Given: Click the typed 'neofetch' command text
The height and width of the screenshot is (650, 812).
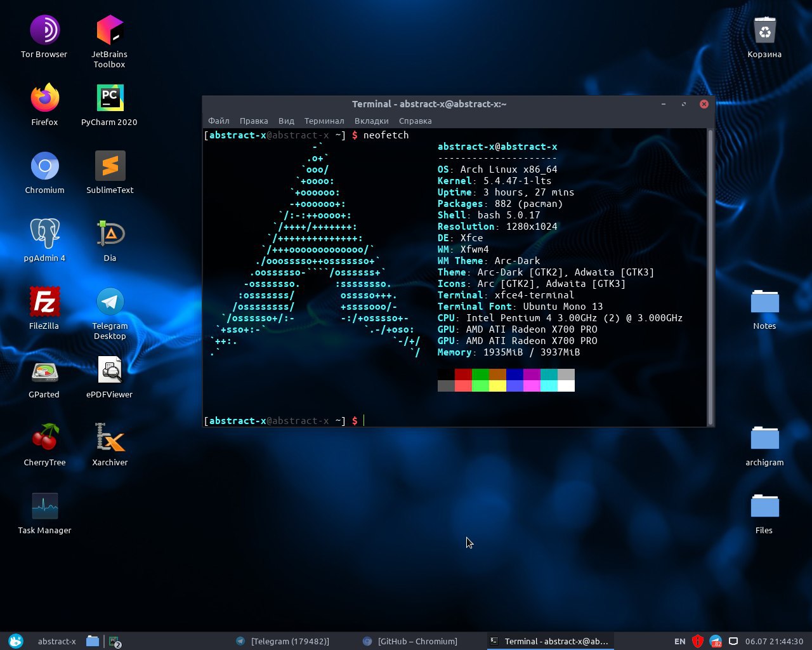Looking at the screenshot, I should pos(386,135).
